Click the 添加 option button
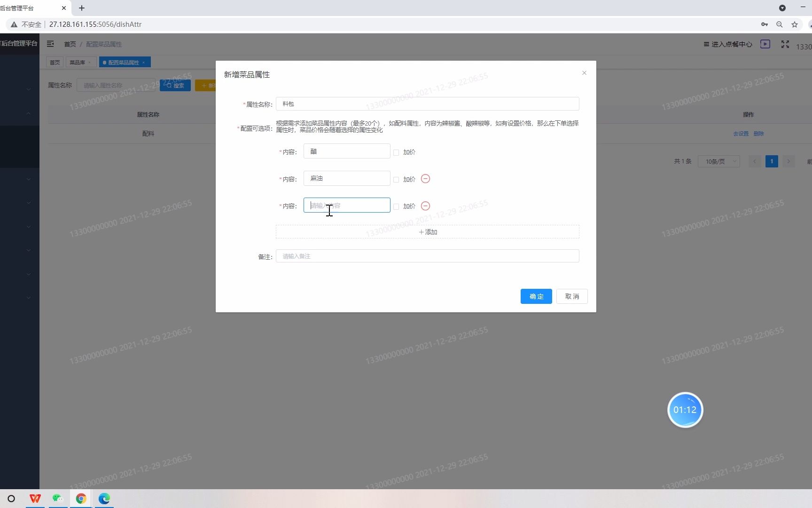The image size is (812, 508). coord(427,232)
